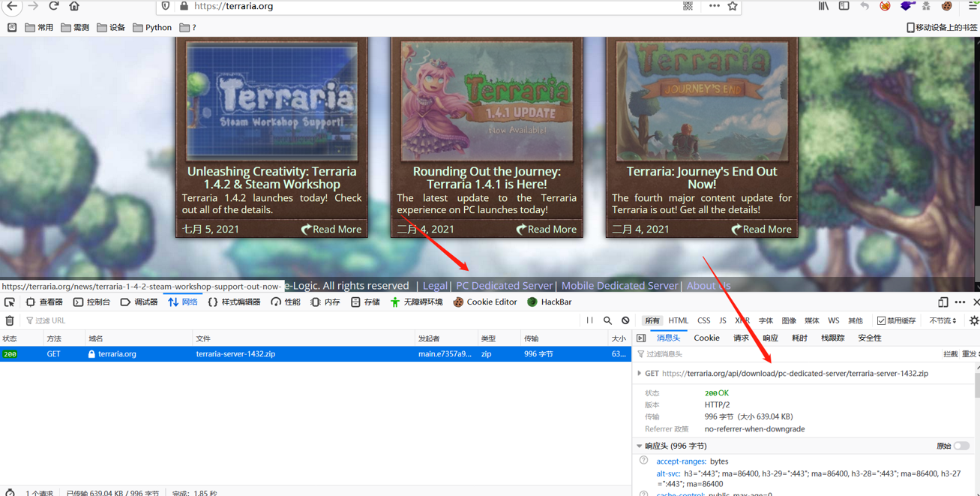Open the Legal footer link
The image size is (980, 496).
[x=434, y=286]
